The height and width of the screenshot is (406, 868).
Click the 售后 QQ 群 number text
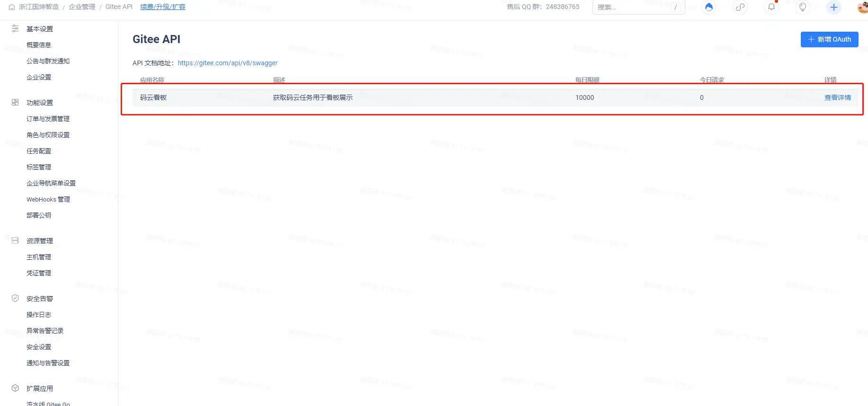click(543, 7)
